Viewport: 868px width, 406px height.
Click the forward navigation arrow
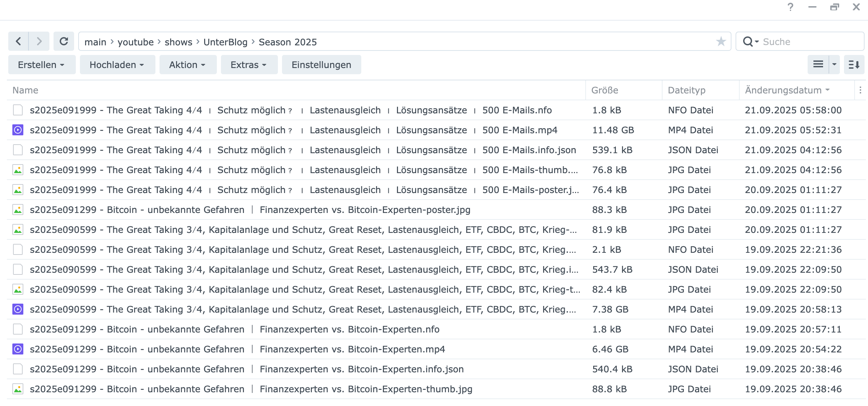(39, 42)
